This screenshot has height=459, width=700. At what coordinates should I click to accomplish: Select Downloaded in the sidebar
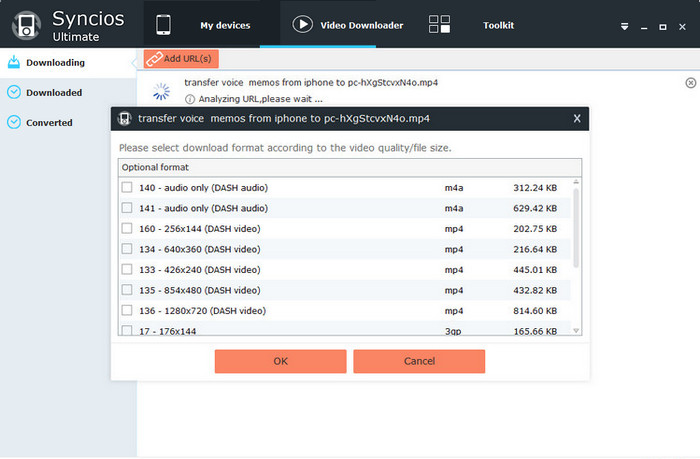[x=54, y=92]
